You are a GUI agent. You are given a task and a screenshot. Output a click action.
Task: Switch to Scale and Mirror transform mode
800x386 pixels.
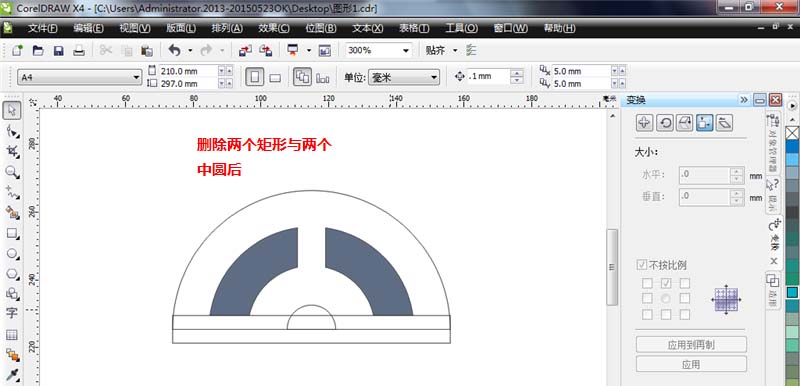click(685, 123)
